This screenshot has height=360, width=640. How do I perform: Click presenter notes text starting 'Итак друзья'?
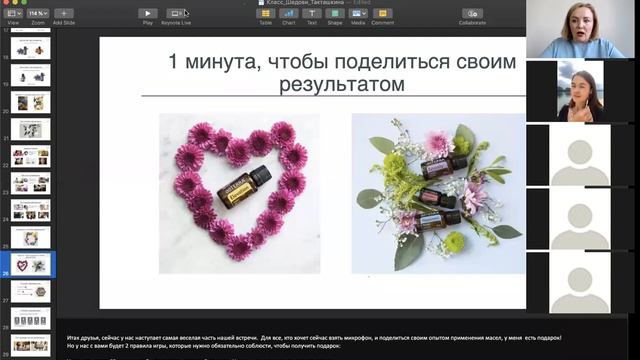click(x=314, y=338)
